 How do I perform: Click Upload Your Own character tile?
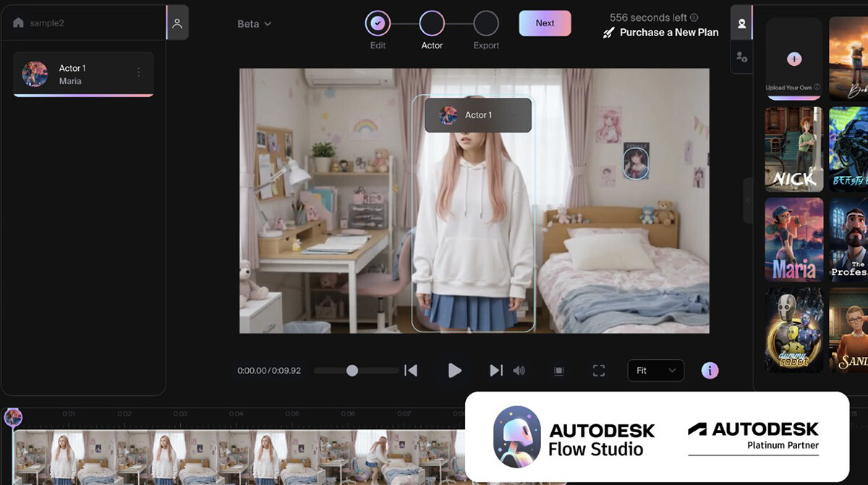(x=794, y=59)
